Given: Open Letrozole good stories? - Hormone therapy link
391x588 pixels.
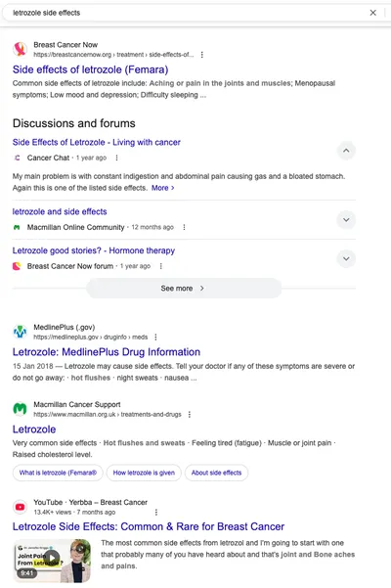Looking at the screenshot, I should (x=94, y=250).
